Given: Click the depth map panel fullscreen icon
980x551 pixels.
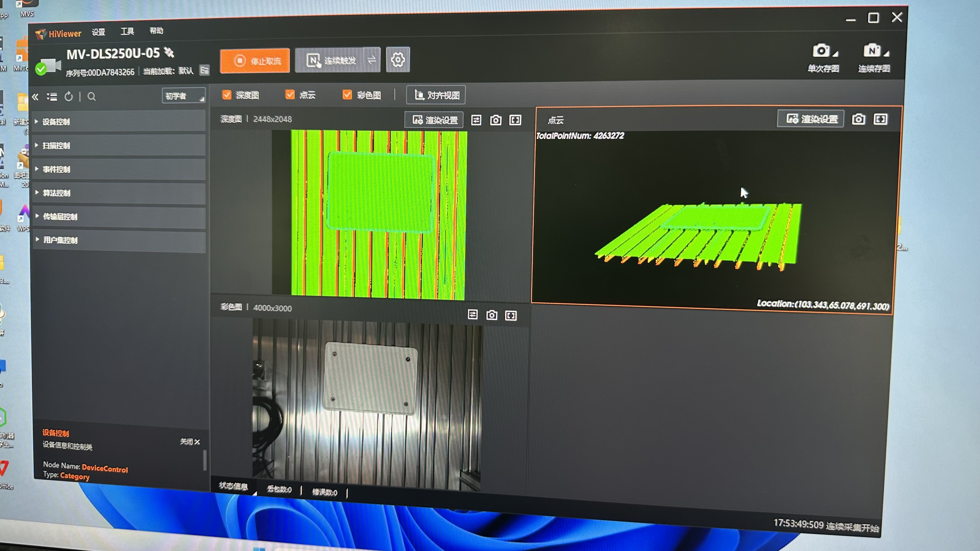Looking at the screenshot, I should click(x=516, y=120).
